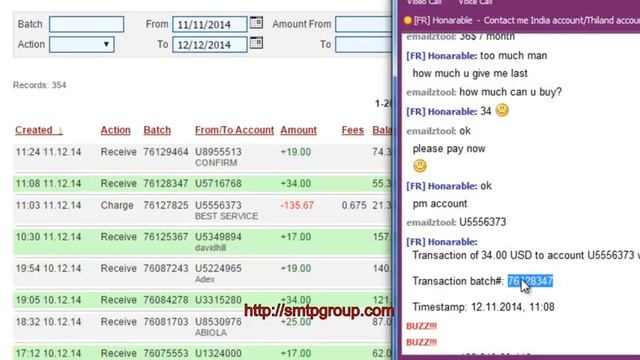Viewport: 640px width, 360px height.
Task: Click timestamp 19:54 10.12.14
Action: 49,268
